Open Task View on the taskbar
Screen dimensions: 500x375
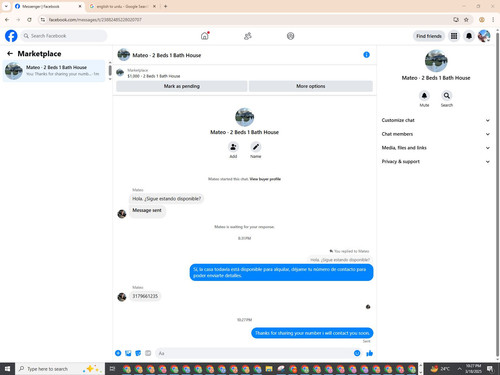tap(112, 369)
